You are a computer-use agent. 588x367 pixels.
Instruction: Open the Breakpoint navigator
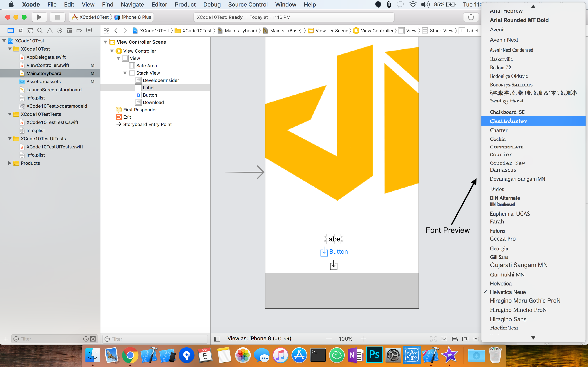(79, 30)
